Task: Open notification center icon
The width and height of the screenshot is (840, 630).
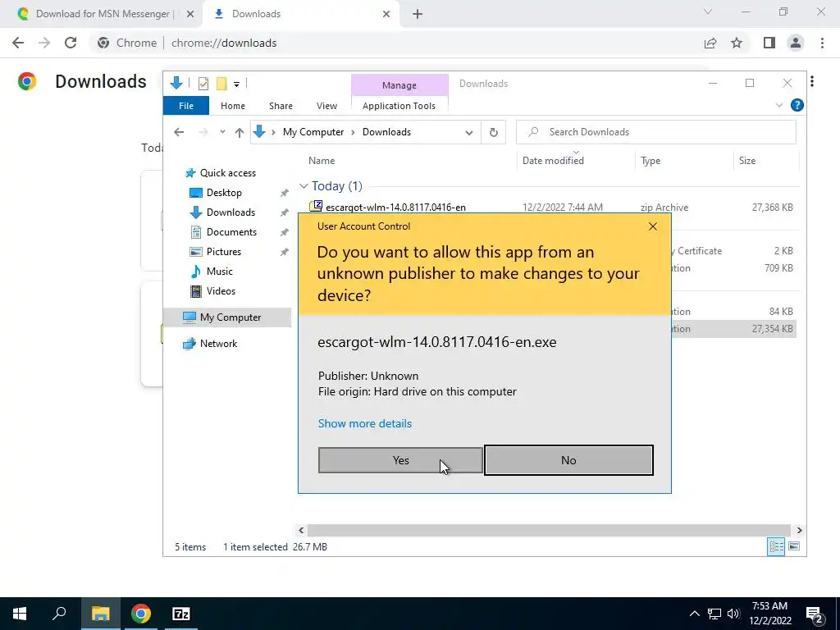Action: point(815,614)
